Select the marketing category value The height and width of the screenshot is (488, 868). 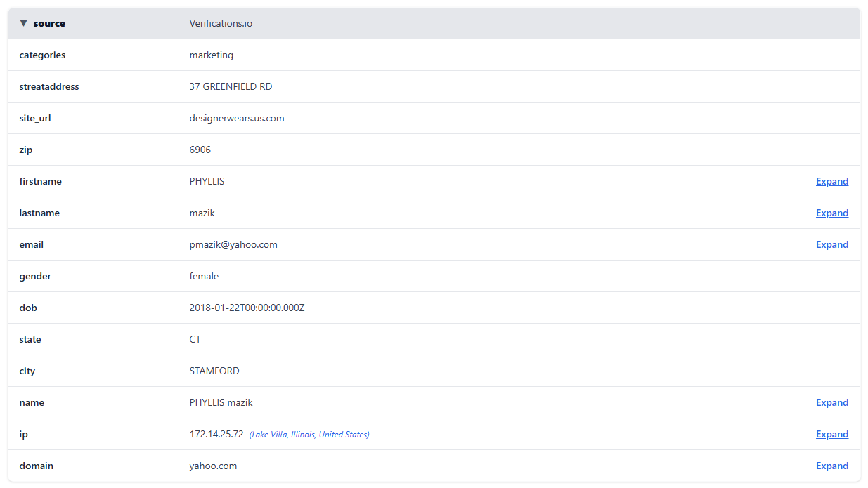pyautogui.click(x=211, y=55)
